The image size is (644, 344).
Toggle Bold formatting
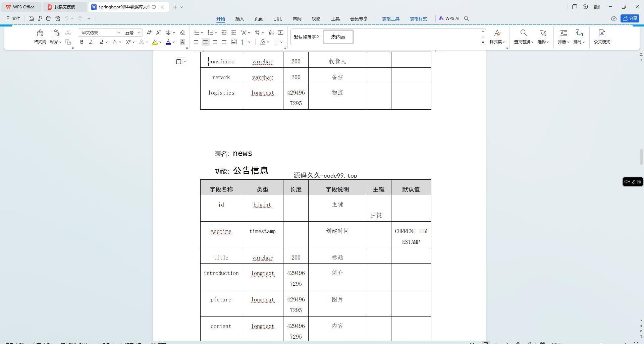82,42
